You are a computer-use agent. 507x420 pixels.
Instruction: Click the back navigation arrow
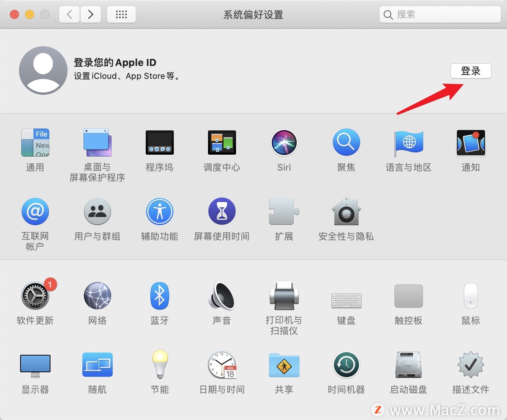pos(69,14)
